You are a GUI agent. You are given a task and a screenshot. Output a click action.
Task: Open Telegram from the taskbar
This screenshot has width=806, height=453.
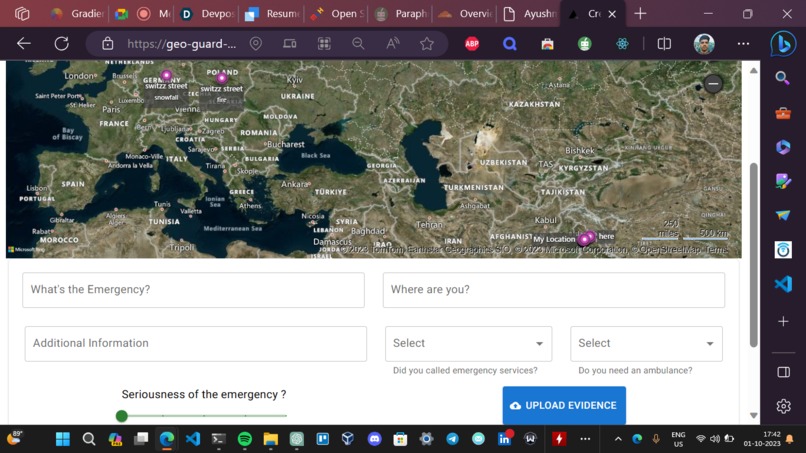[x=452, y=439]
